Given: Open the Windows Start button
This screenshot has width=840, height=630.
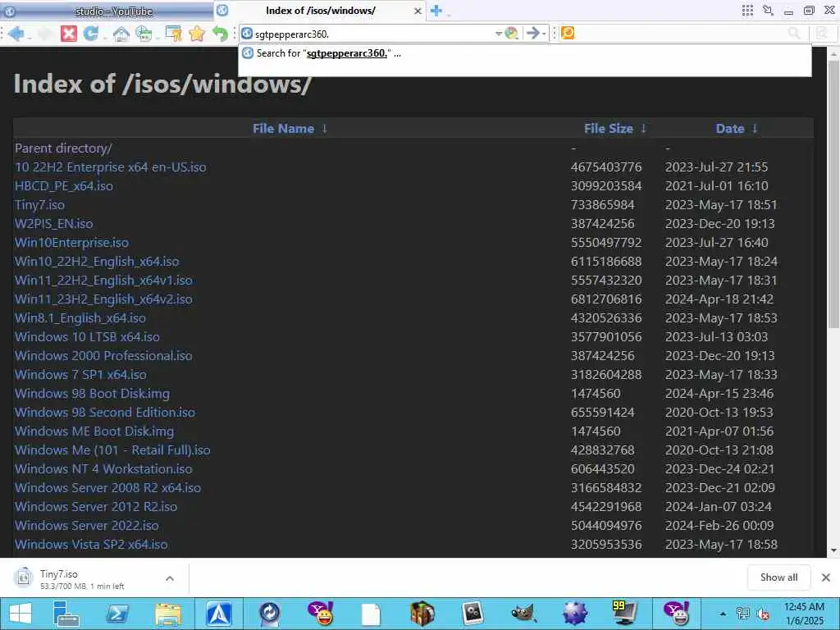Looking at the screenshot, I should pyautogui.click(x=20, y=614).
